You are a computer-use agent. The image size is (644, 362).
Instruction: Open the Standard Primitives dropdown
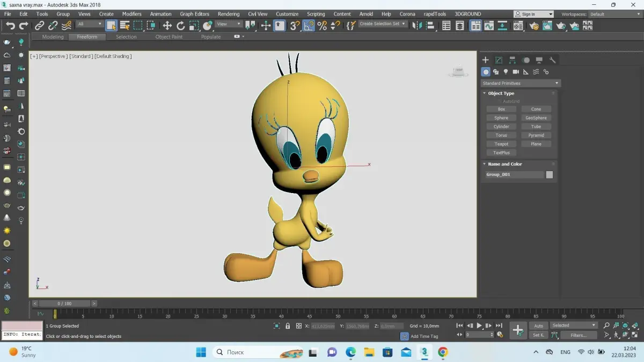click(x=521, y=83)
